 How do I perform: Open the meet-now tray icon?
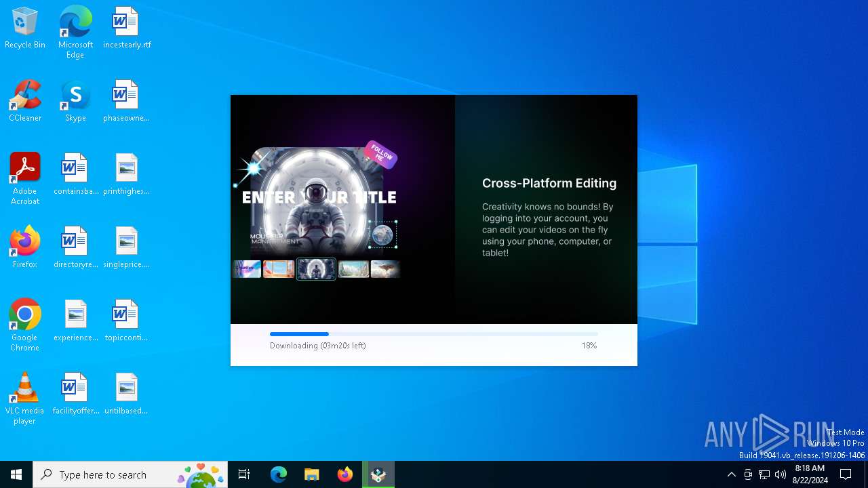pos(748,474)
